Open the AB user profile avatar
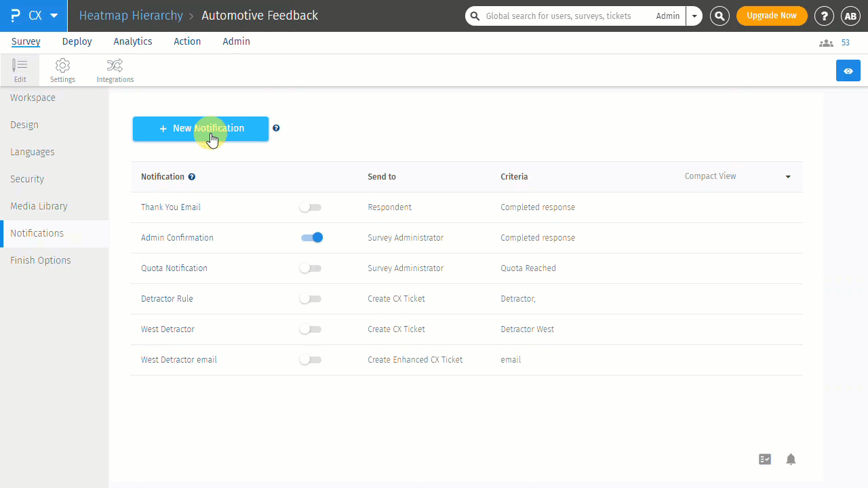Viewport: 868px width, 488px height. [850, 16]
